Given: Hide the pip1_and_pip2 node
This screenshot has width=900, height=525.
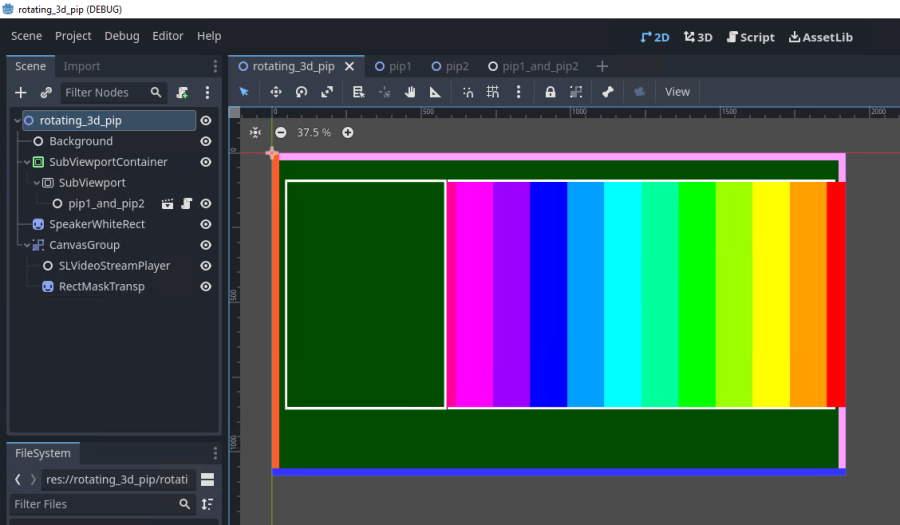Looking at the screenshot, I should (x=205, y=204).
